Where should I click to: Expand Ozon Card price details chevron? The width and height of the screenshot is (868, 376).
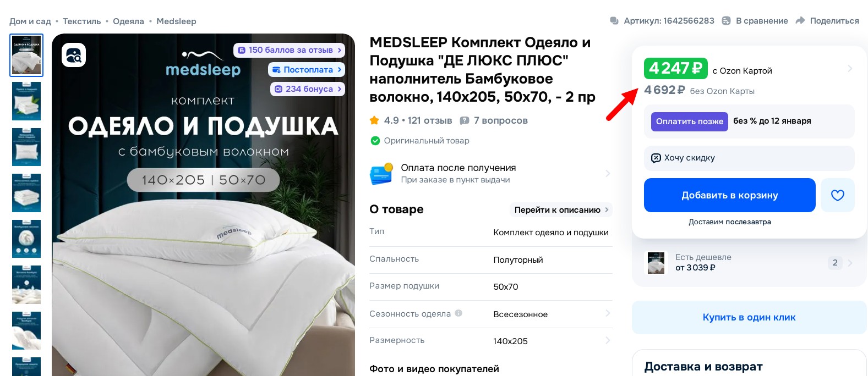click(x=850, y=69)
